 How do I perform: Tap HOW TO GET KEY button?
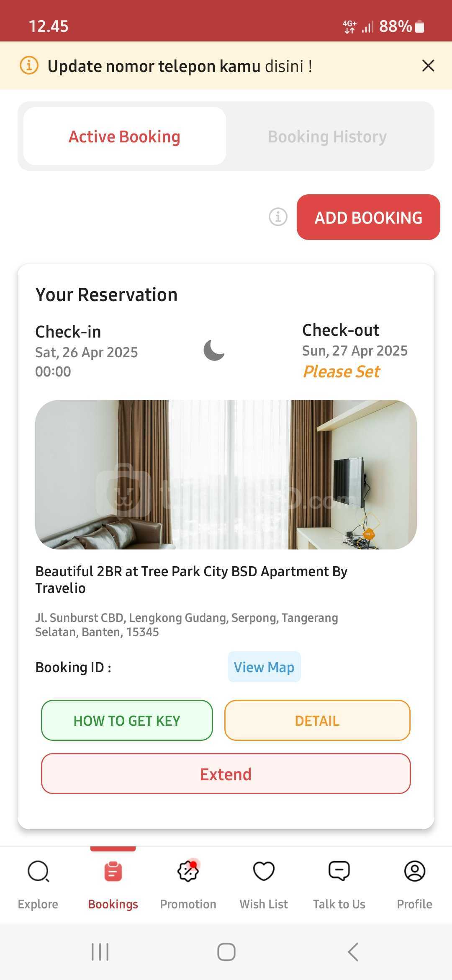pyautogui.click(x=127, y=720)
